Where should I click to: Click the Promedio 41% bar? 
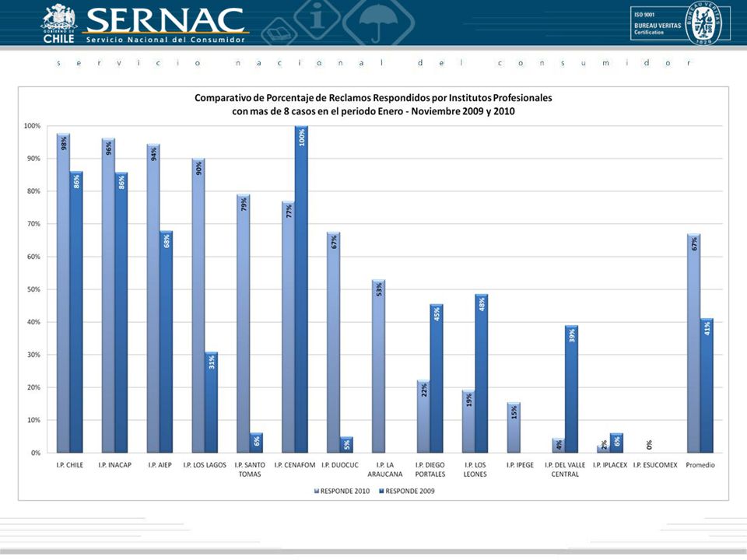pyautogui.click(x=707, y=385)
